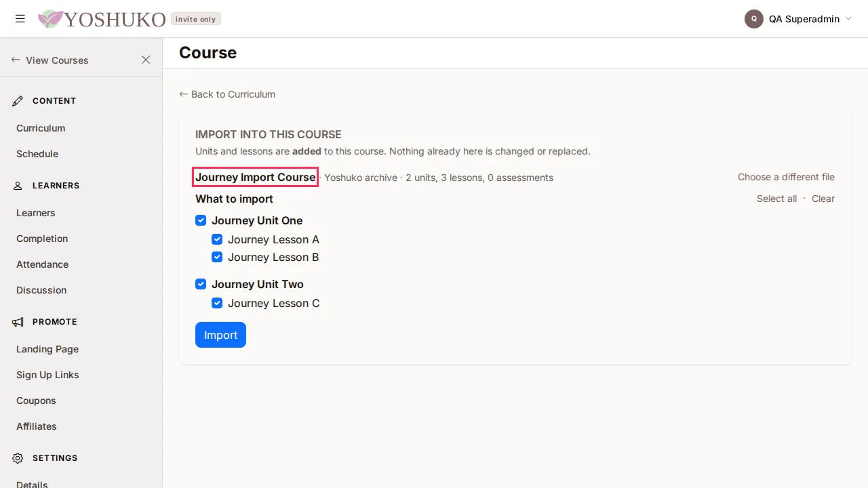This screenshot has width=868, height=488.
Task: Open the Completion sidebar item
Action: (42, 239)
